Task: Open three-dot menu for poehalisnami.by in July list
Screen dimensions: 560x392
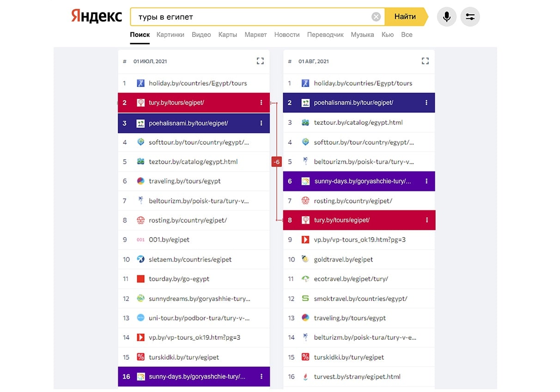Action: click(261, 123)
